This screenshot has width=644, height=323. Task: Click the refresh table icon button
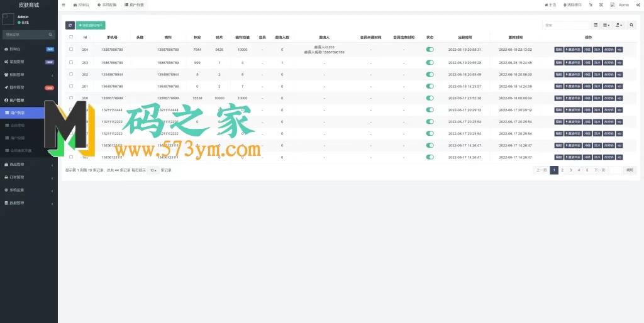click(x=70, y=25)
